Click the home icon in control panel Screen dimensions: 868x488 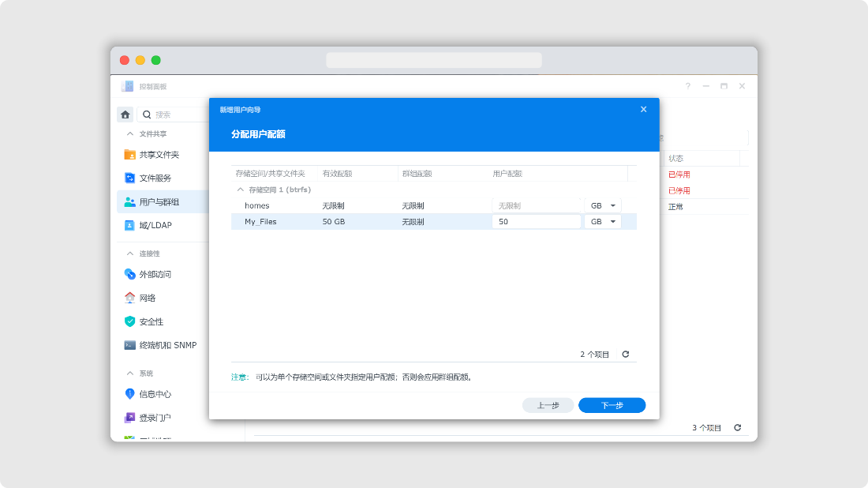point(125,114)
